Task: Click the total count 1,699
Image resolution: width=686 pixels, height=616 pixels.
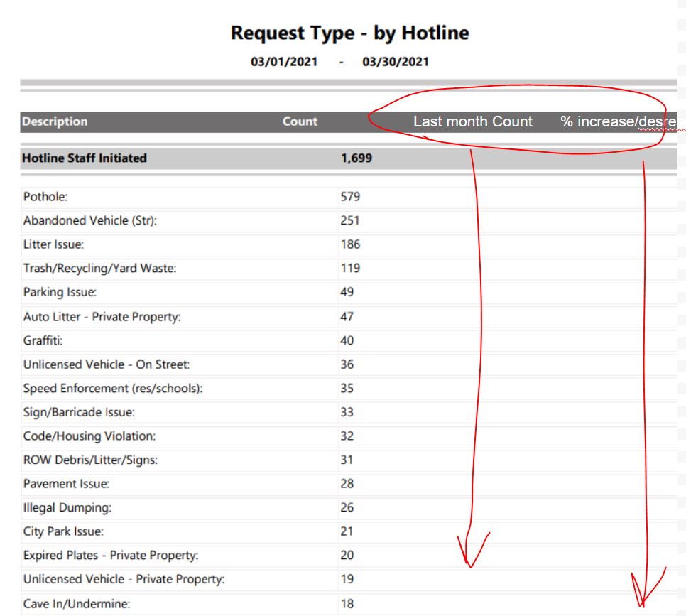Action: pos(356,158)
